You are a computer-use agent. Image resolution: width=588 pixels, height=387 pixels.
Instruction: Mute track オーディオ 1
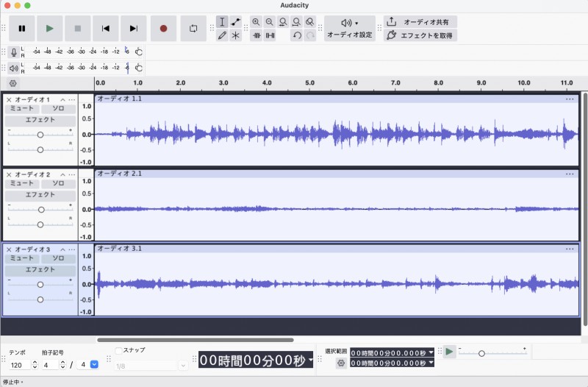pos(22,108)
